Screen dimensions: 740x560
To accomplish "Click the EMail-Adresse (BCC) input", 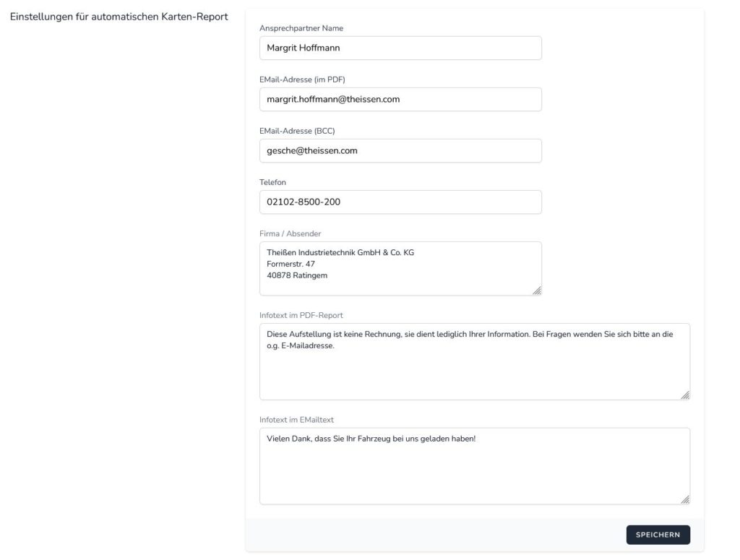I will 400,151.
